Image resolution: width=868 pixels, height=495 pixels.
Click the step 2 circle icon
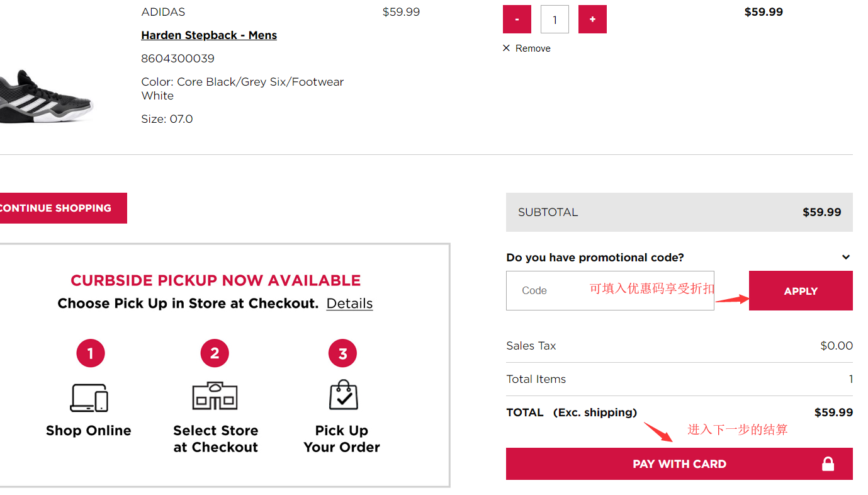tap(215, 353)
